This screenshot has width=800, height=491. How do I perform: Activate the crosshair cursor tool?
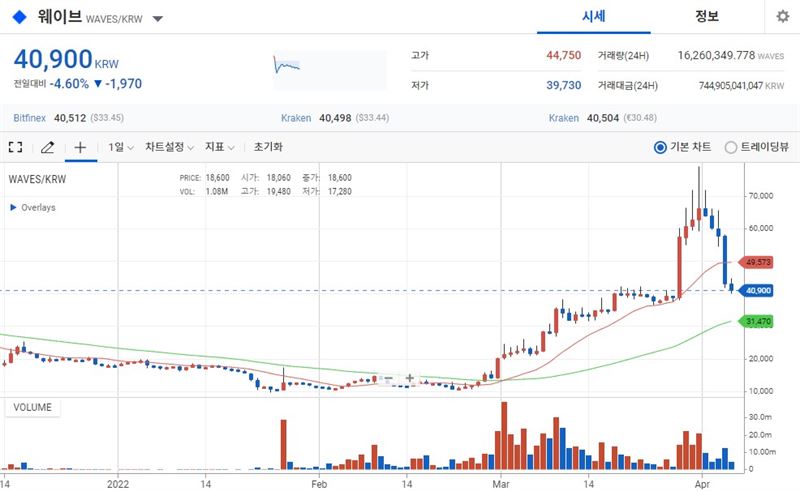80,147
